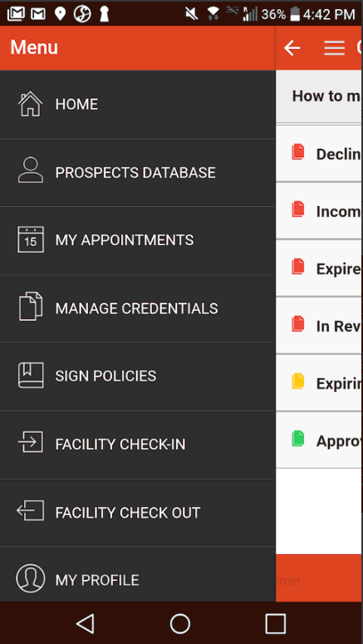Select the In Review credentials row

[x=319, y=325]
